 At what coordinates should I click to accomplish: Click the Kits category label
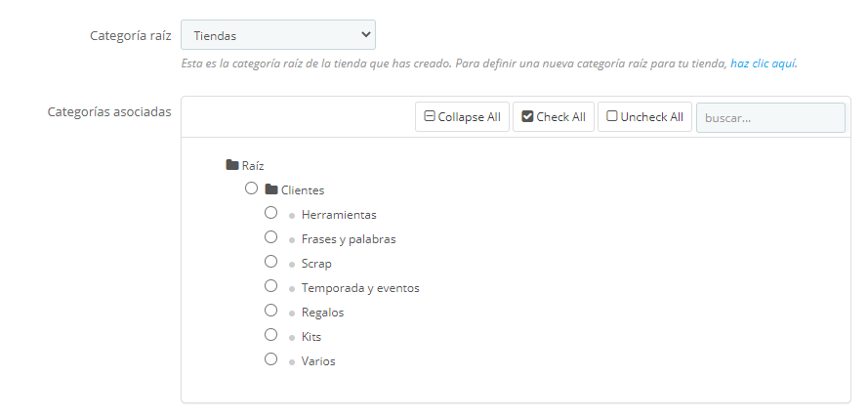coord(311,337)
